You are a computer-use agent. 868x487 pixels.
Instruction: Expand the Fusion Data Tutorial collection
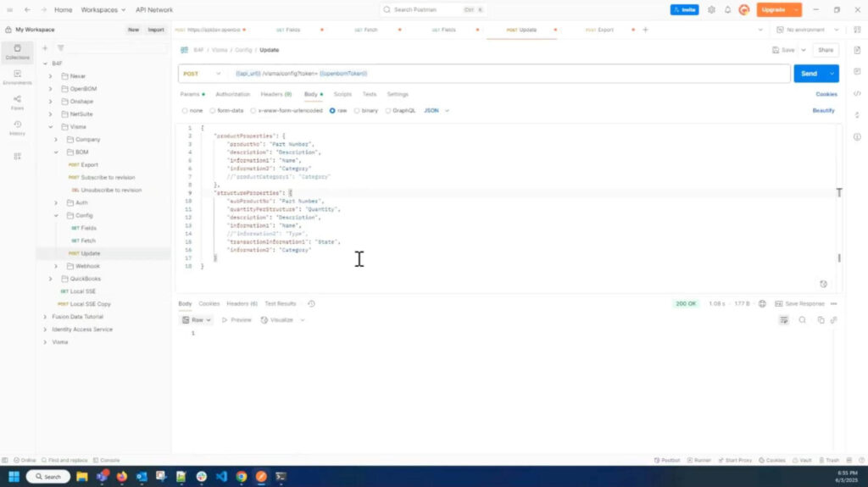point(45,317)
